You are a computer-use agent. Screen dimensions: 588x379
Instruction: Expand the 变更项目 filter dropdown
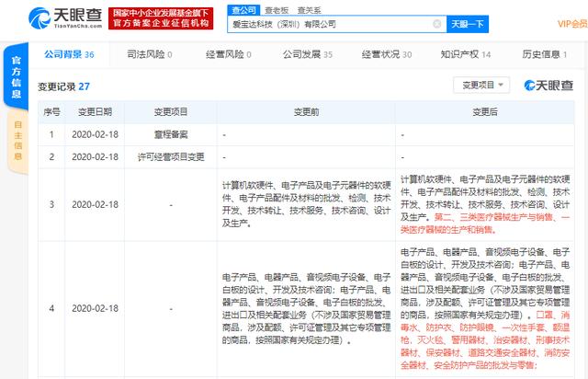coord(481,85)
